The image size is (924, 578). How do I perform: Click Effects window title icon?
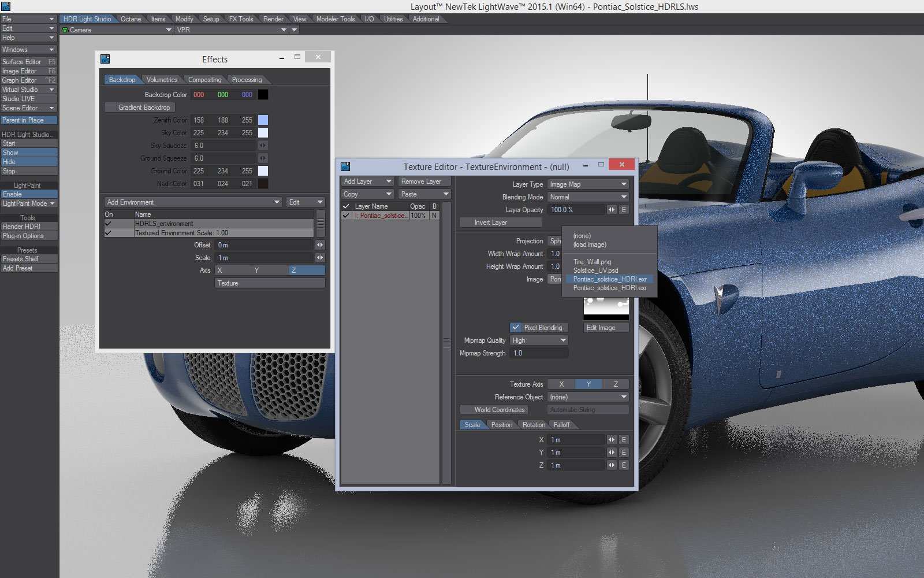tap(105, 59)
